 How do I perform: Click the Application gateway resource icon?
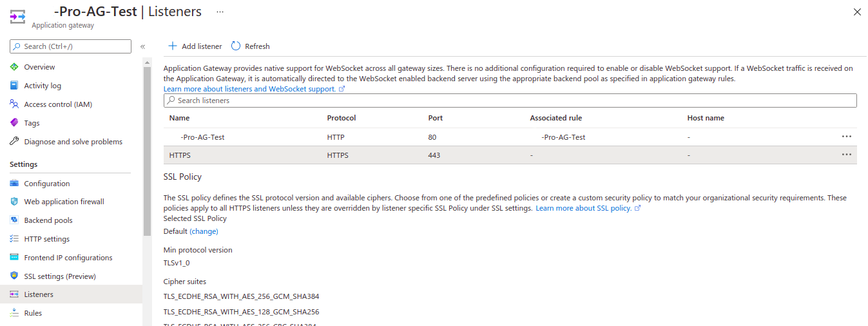[17, 17]
